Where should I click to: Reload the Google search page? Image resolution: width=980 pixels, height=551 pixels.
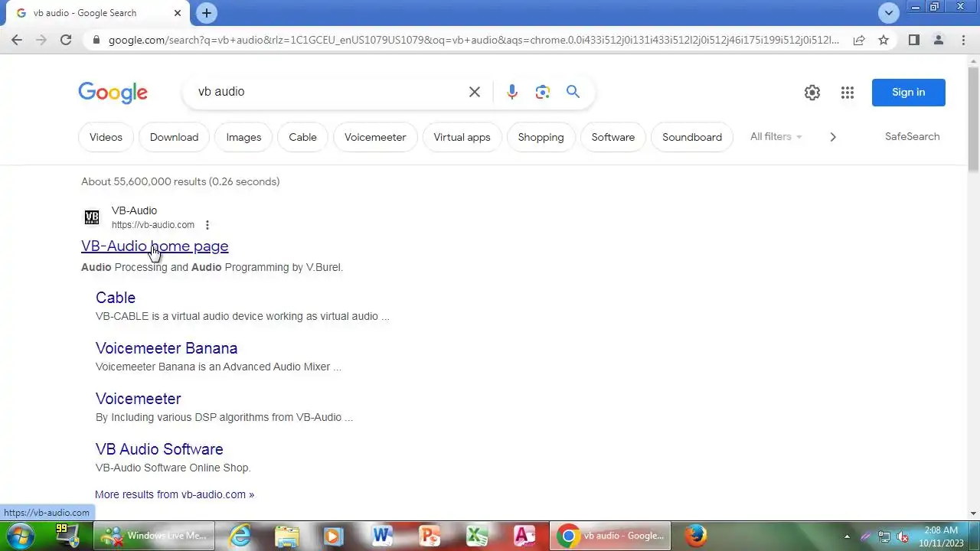click(x=66, y=40)
